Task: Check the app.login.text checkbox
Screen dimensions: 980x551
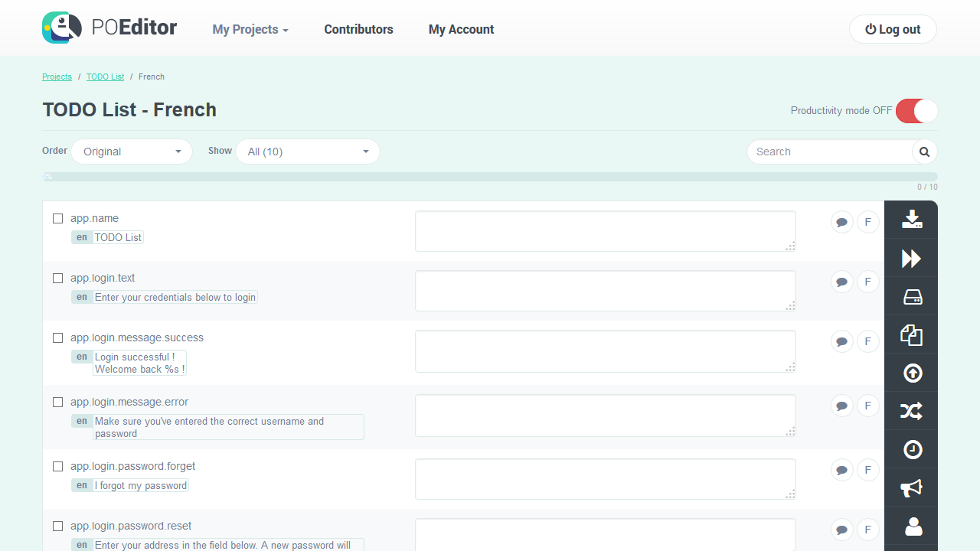Action: point(57,278)
